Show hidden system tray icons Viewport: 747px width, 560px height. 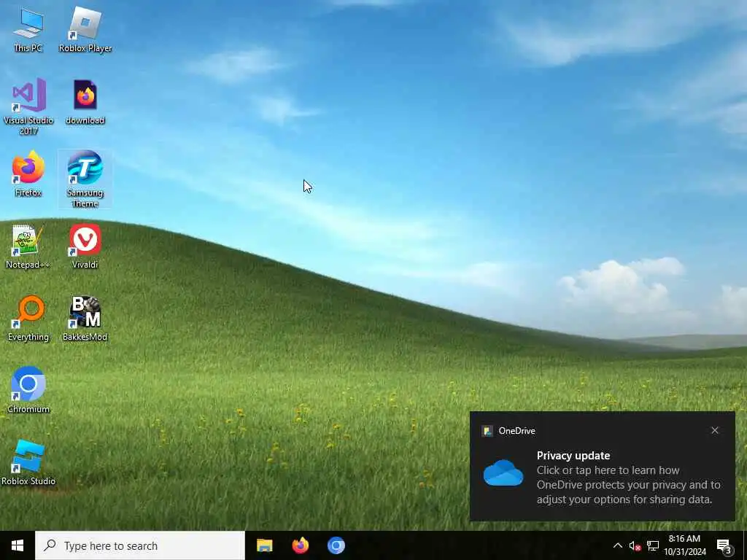(x=617, y=545)
